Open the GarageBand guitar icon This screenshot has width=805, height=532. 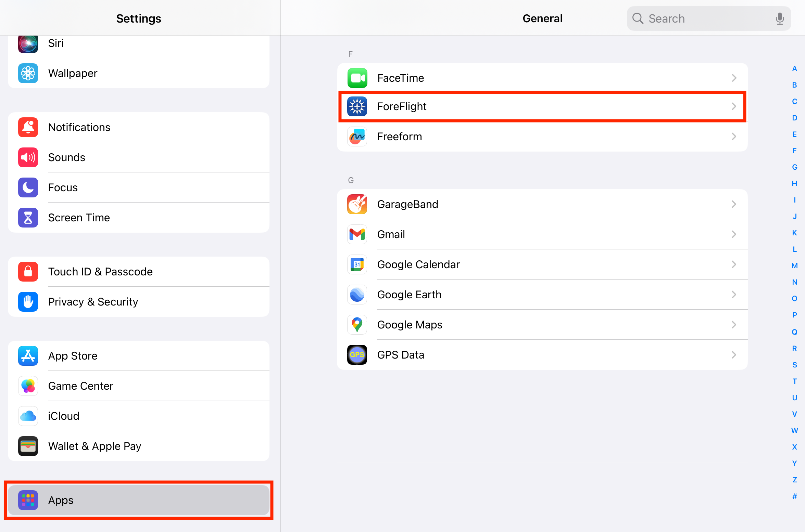[357, 204]
